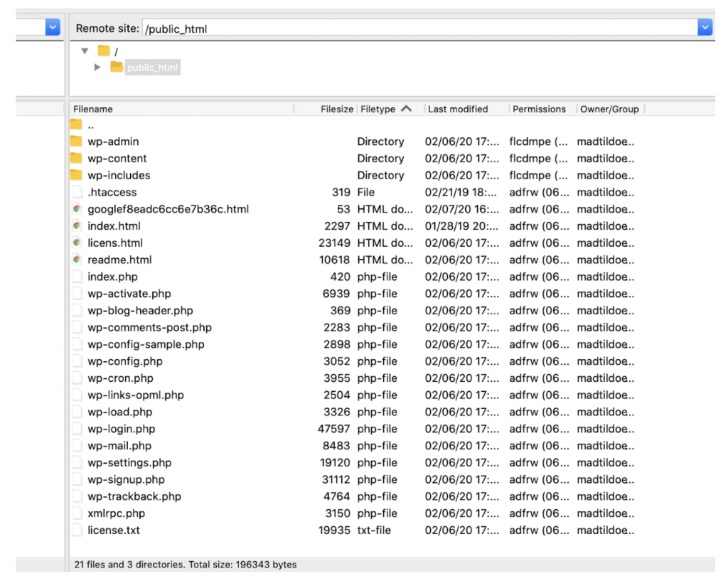Click the wp-admin folder icon
Viewport: 728px width, 581px height.
tap(76, 141)
